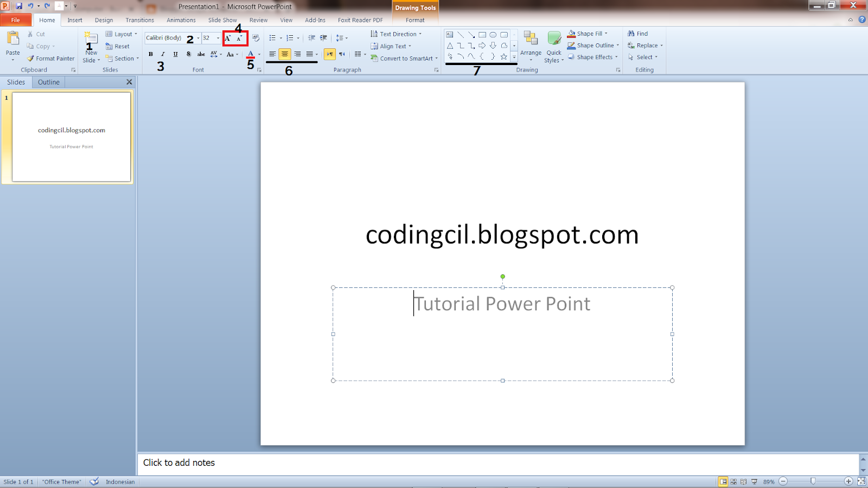Select the Isosceles Triangle shape

(450, 46)
